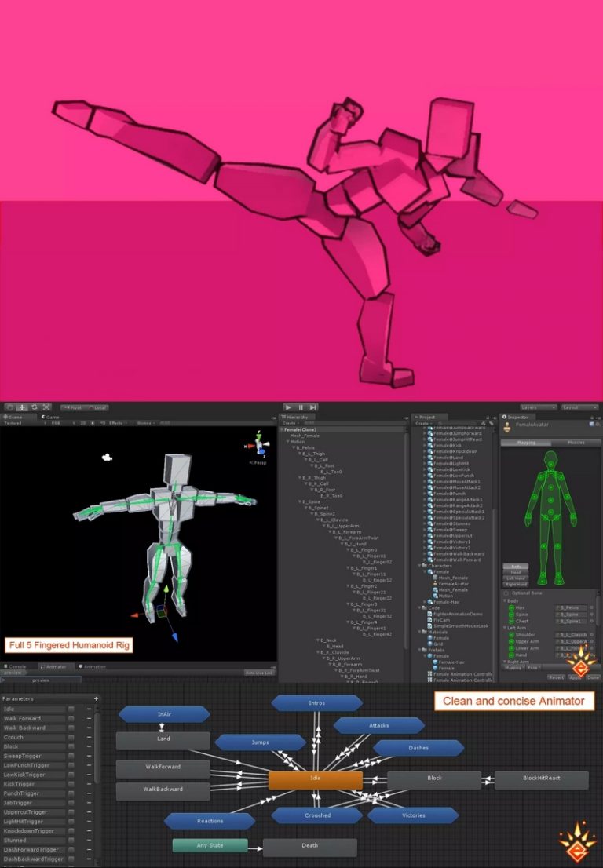Select the BlockHitReact state node
This screenshot has height=868, width=603.
tap(542, 780)
